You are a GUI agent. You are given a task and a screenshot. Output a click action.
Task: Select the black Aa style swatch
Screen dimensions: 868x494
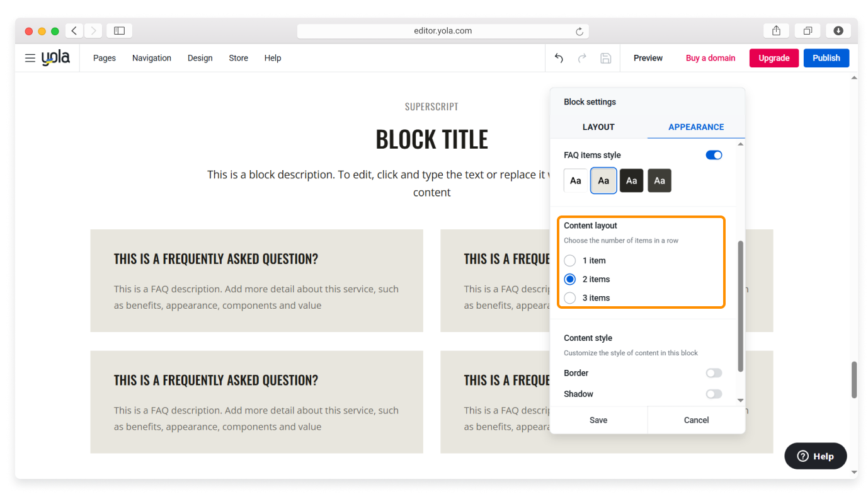tap(631, 181)
